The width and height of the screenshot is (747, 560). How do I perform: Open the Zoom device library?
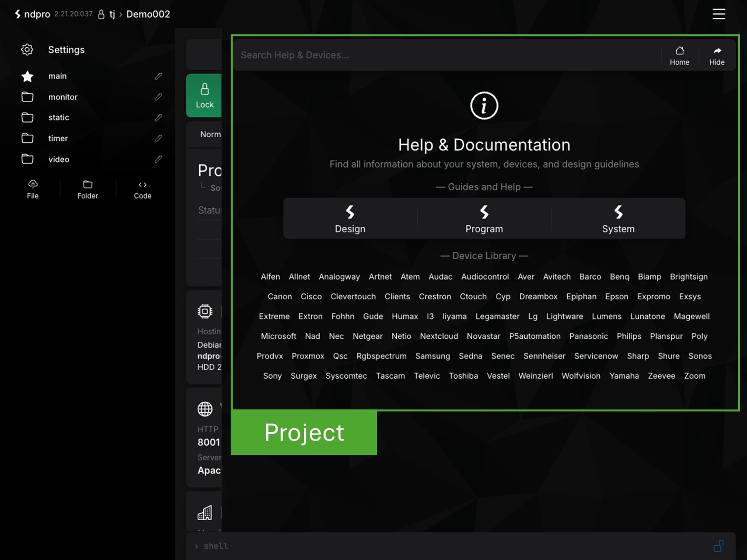click(695, 376)
